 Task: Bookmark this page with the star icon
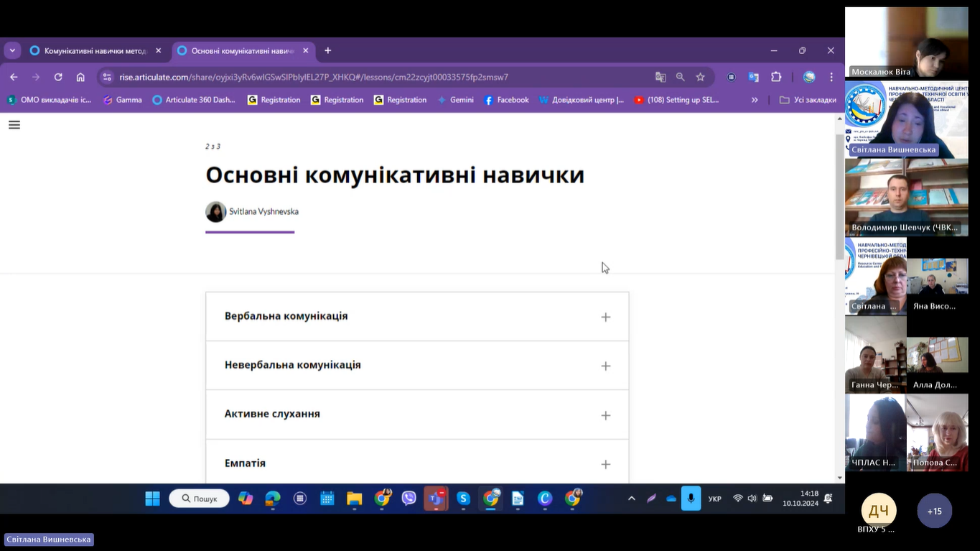click(x=700, y=77)
